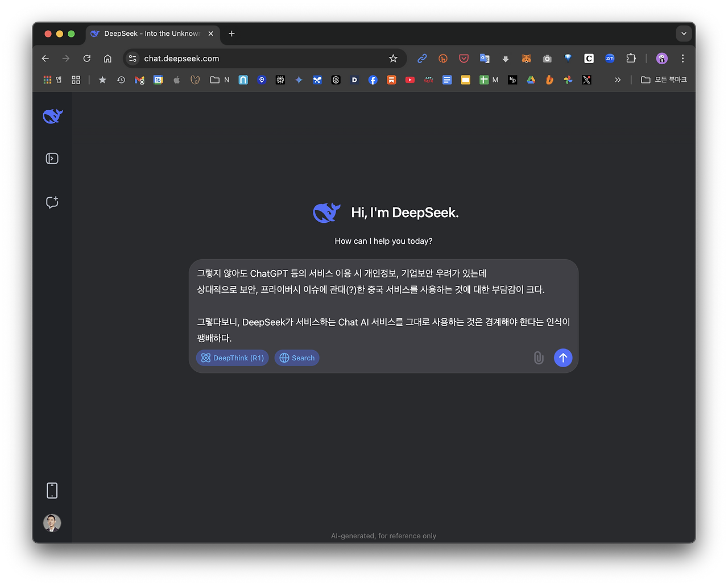This screenshot has width=728, height=586.
Task: Open the sidebar panel toggle icon
Action: 52,159
